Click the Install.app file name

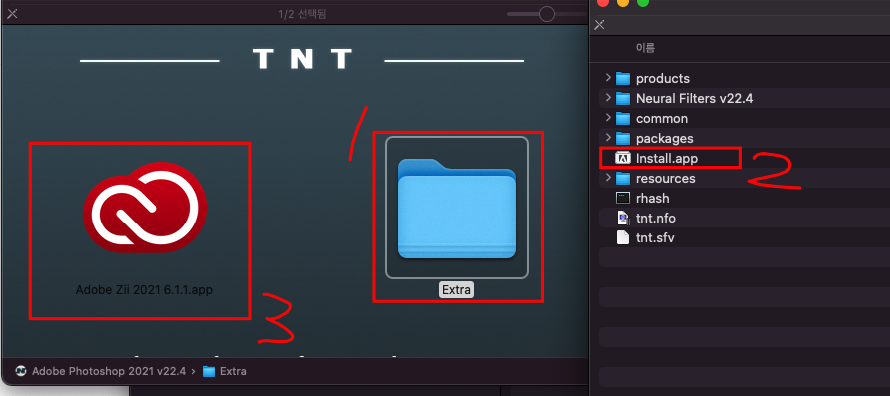[x=667, y=158]
